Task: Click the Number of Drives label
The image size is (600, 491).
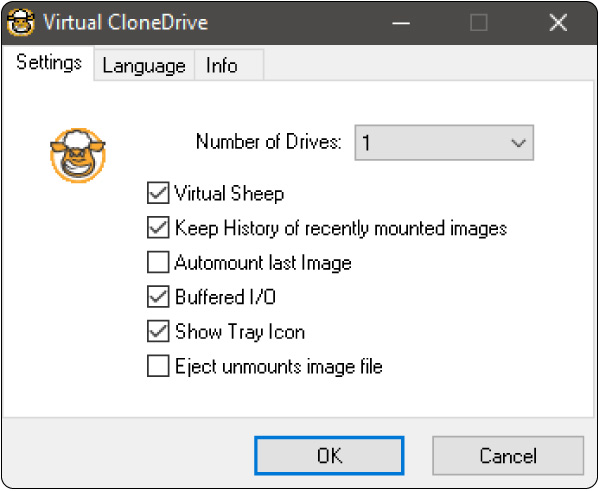Action: pyautogui.click(x=269, y=142)
